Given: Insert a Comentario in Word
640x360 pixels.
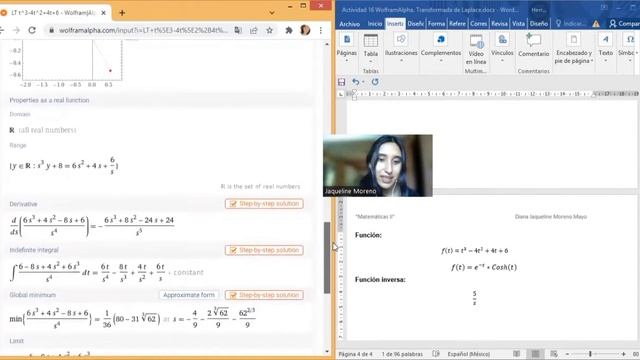Looking at the screenshot, I should click(533, 46).
